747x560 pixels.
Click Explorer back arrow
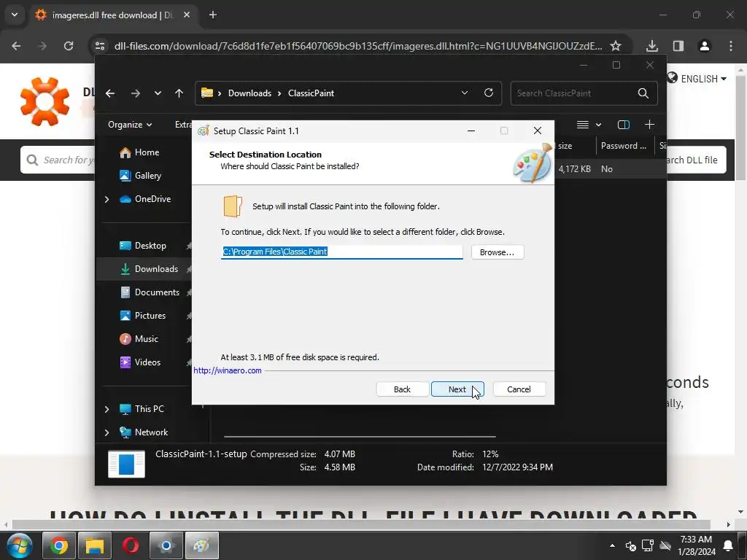[110, 93]
